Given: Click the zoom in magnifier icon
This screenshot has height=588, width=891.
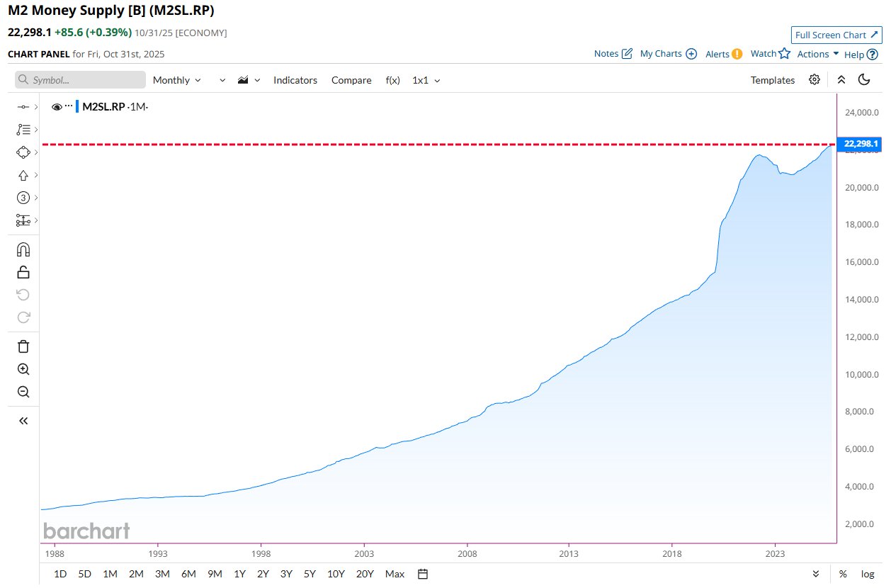Looking at the screenshot, I should click(x=23, y=369).
